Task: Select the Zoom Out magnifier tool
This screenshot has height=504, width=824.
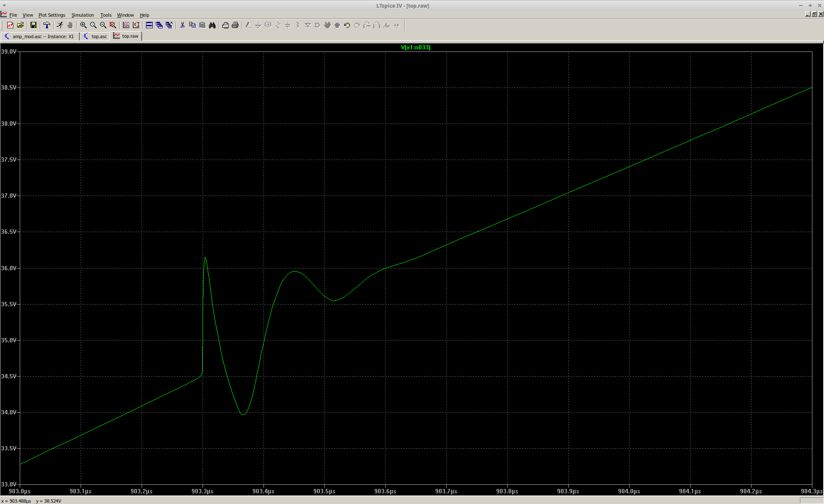Action: (x=103, y=25)
